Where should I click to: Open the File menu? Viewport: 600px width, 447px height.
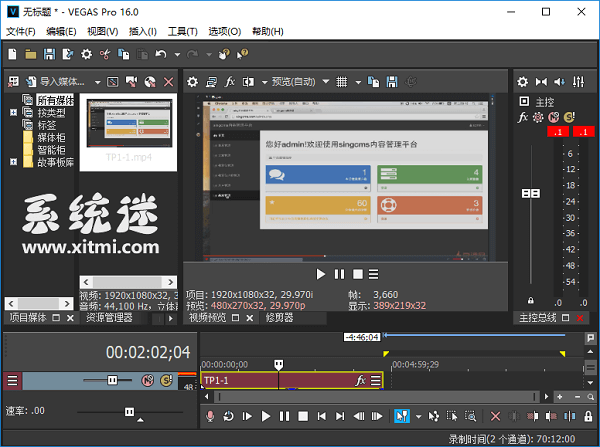click(21, 31)
